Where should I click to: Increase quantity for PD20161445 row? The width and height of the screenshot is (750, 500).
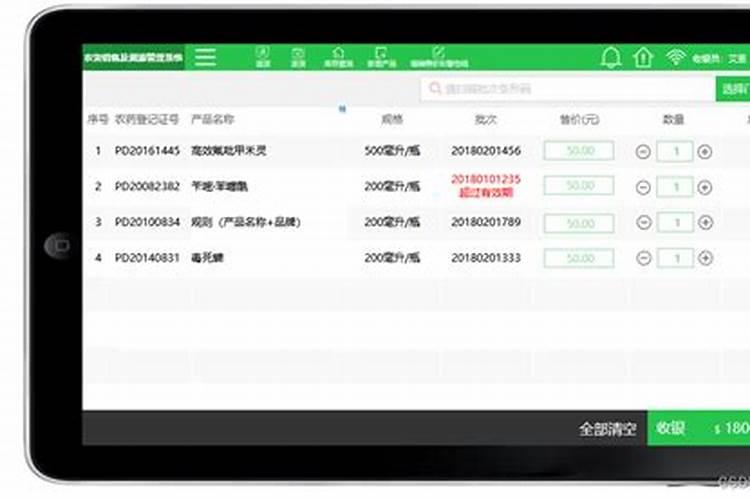705,152
